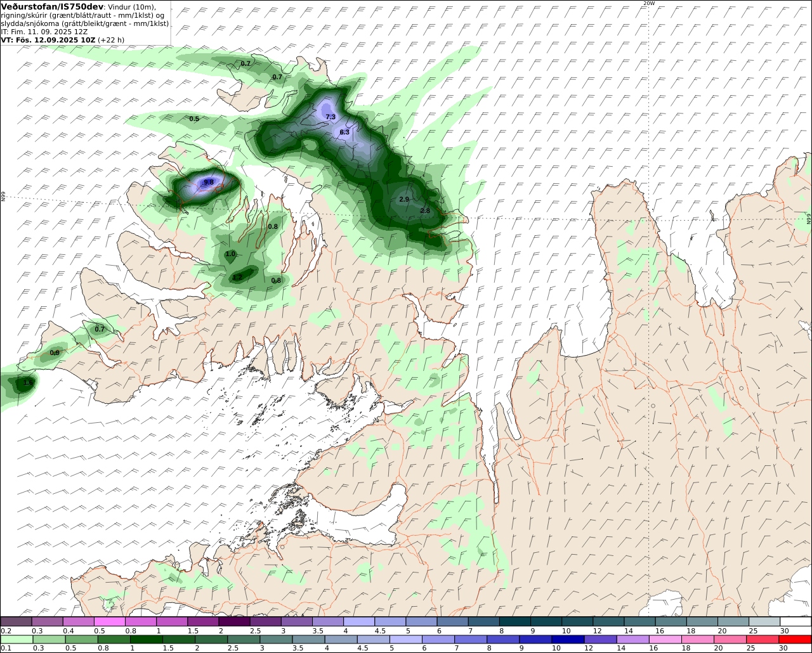Select the bright red swatch starting at 30
The width and height of the screenshot is (812, 653).
pos(796,640)
